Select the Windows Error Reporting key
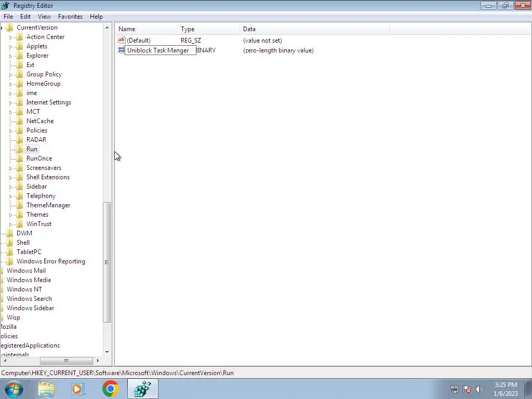The height and width of the screenshot is (399, 532). pos(51,261)
